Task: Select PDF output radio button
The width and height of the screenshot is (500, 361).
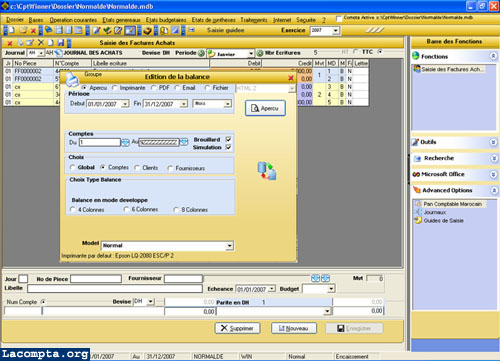Action: (x=154, y=88)
